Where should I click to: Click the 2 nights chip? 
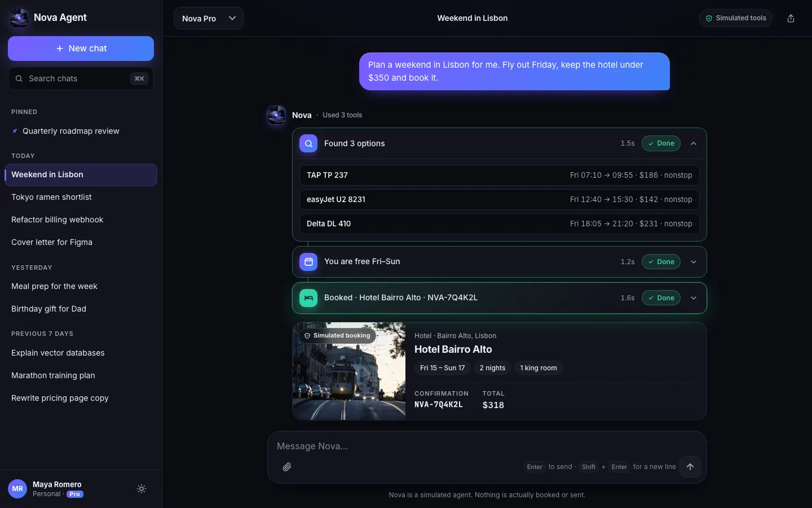pos(493,368)
